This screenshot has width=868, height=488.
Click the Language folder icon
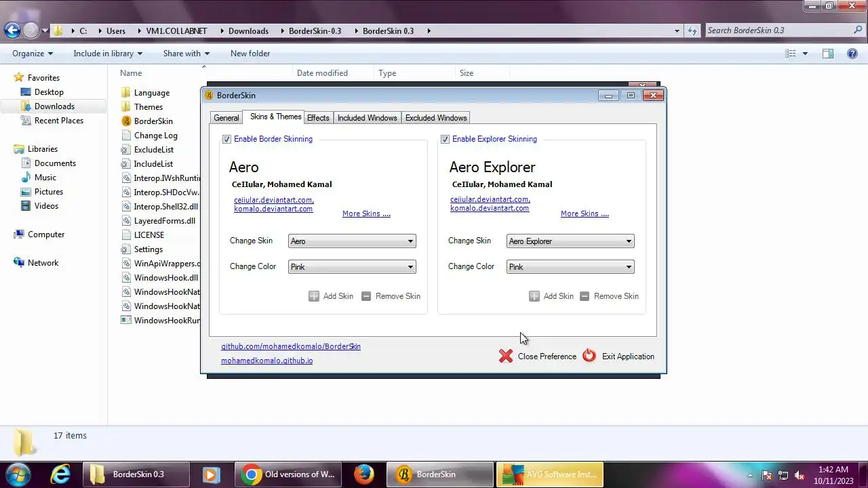[125, 92]
